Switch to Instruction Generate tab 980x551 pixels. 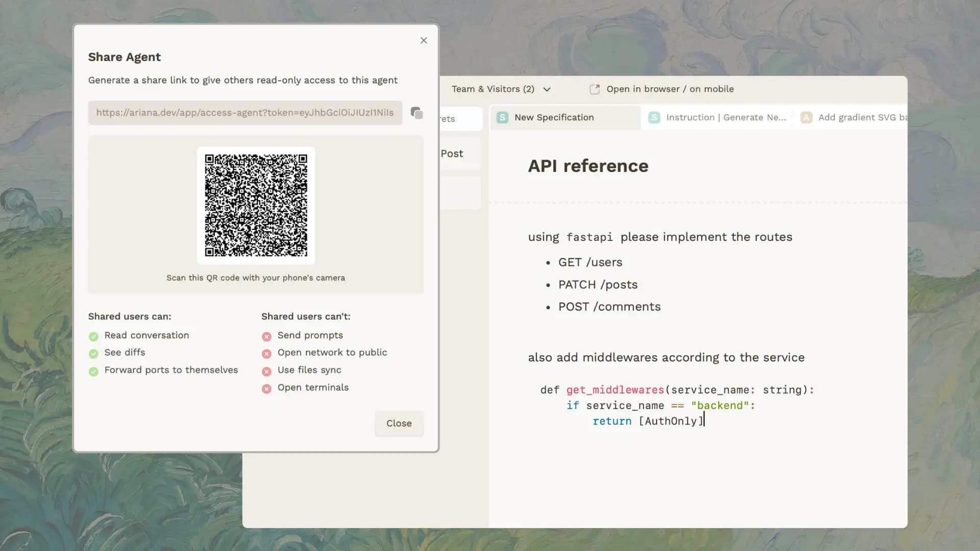[725, 117]
